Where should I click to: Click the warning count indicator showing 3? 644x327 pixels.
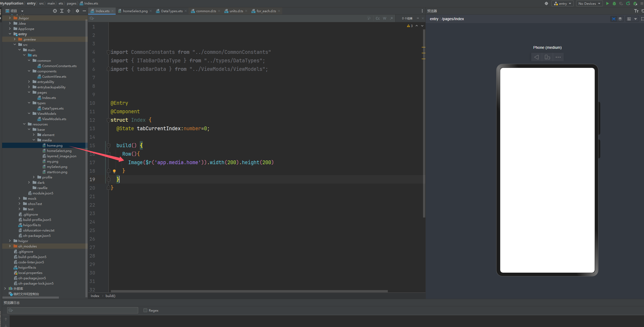point(410,26)
